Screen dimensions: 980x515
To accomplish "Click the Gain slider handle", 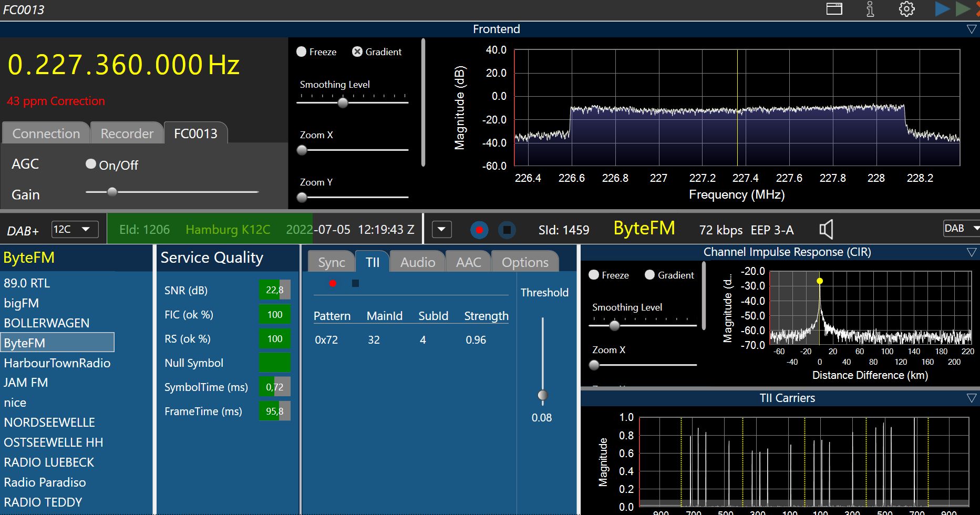I will (112, 192).
